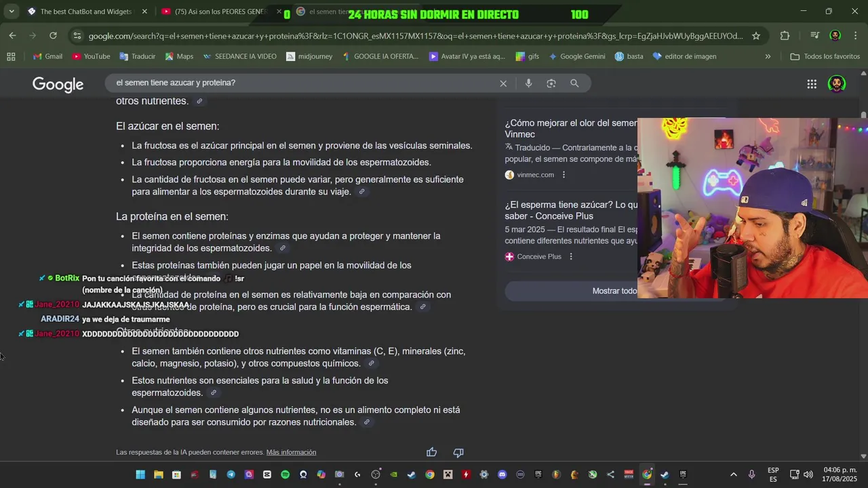
Task: Open more options for vinmec.com result
Action: [564, 175]
